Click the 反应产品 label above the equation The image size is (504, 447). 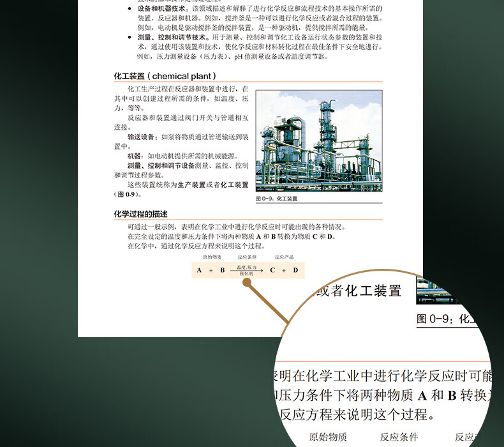coord(284,257)
